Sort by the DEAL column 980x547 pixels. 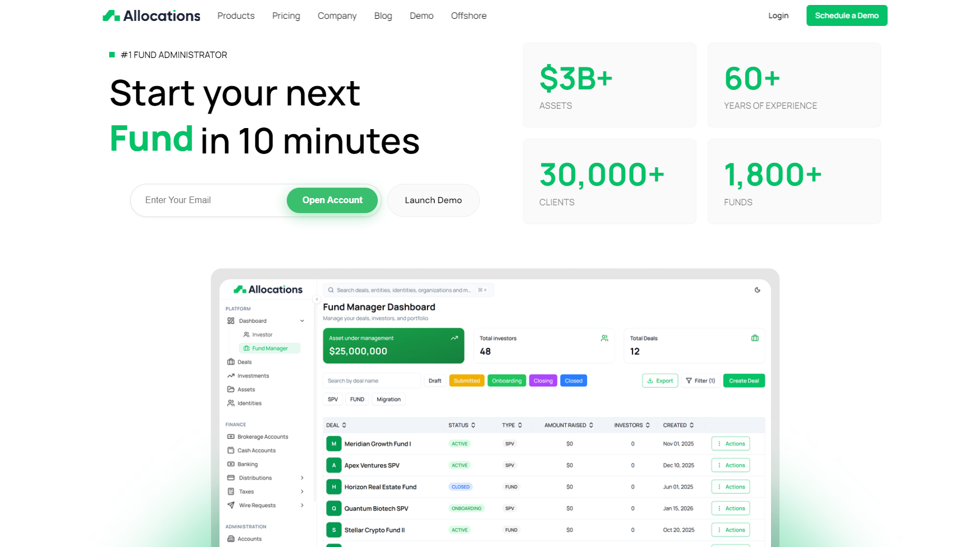[336, 425]
